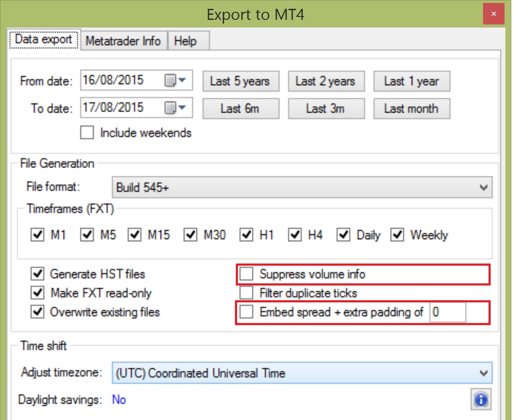The height and width of the screenshot is (420, 513).
Task: Enable Suppress volume info
Action: (246, 274)
